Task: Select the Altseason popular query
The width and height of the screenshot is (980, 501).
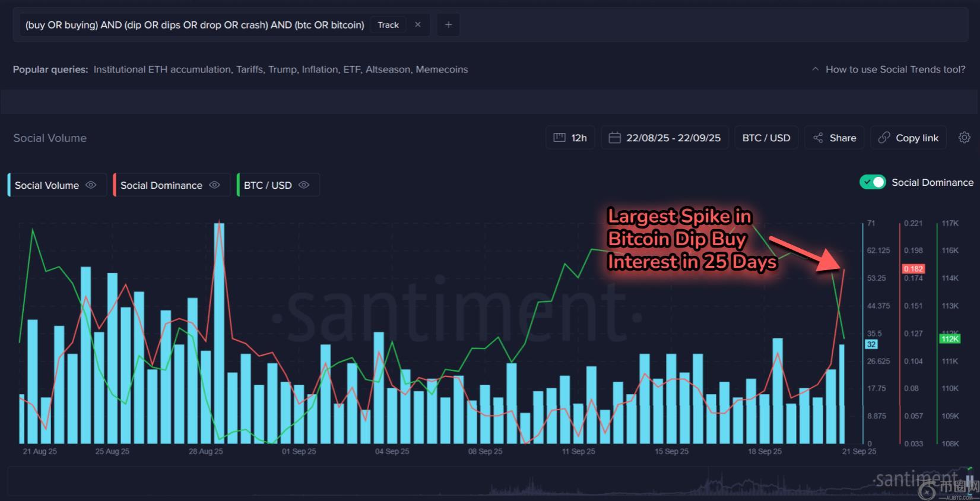Action: click(x=388, y=69)
